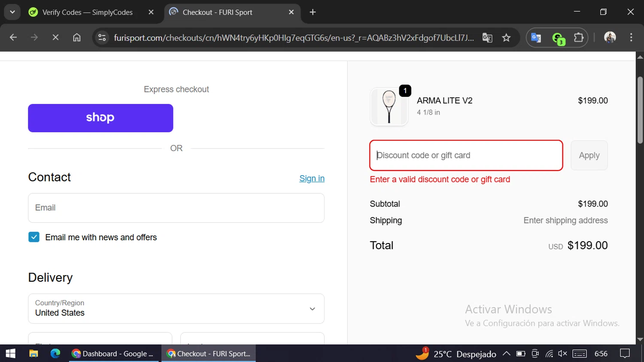This screenshot has width=644, height=362.
Task: Select the Checkout - FURI Sport tab
Action: pos(232,12)
